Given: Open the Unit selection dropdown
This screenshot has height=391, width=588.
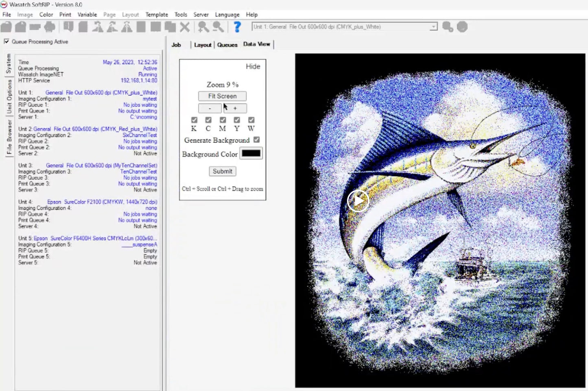Looking at the screenshot, I should click(x=433, y=27).
